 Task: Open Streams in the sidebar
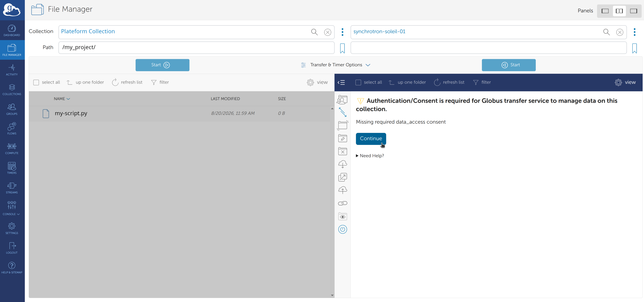pos(12,188)
